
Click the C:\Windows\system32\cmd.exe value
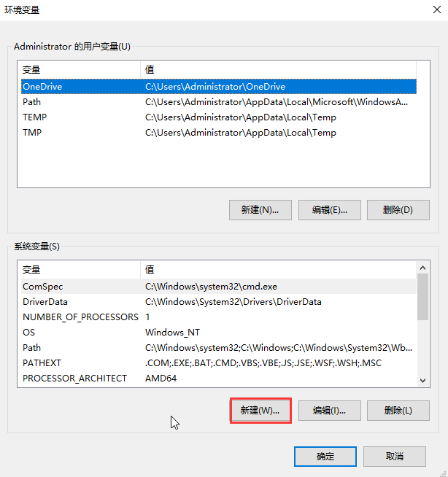pyautogui.click(x=211, y=286)
